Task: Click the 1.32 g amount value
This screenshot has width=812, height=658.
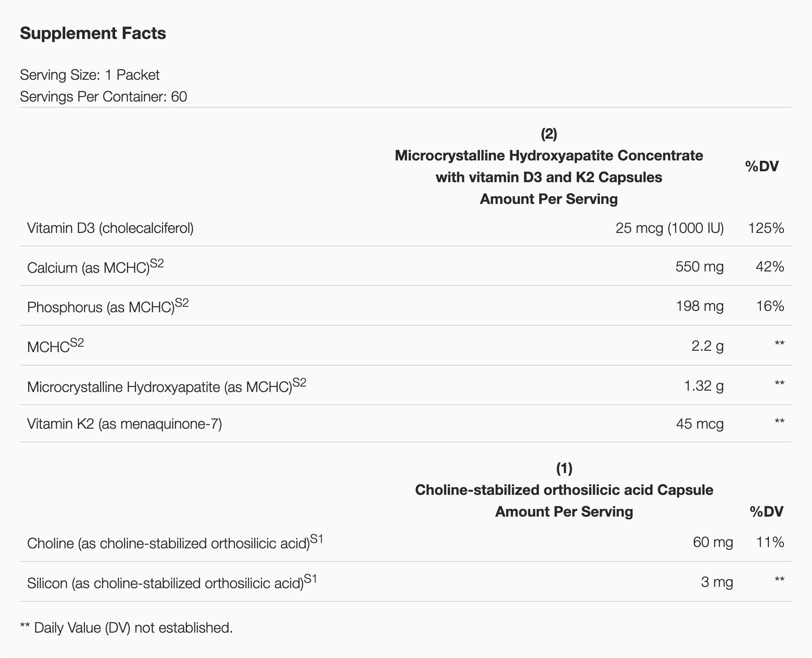Action: click(703, 386)
